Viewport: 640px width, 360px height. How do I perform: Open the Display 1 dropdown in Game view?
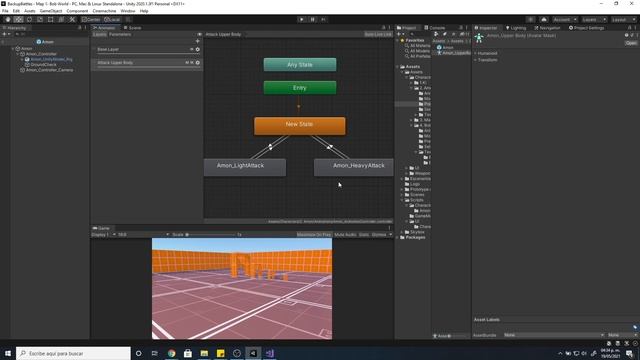click(104, 235)
